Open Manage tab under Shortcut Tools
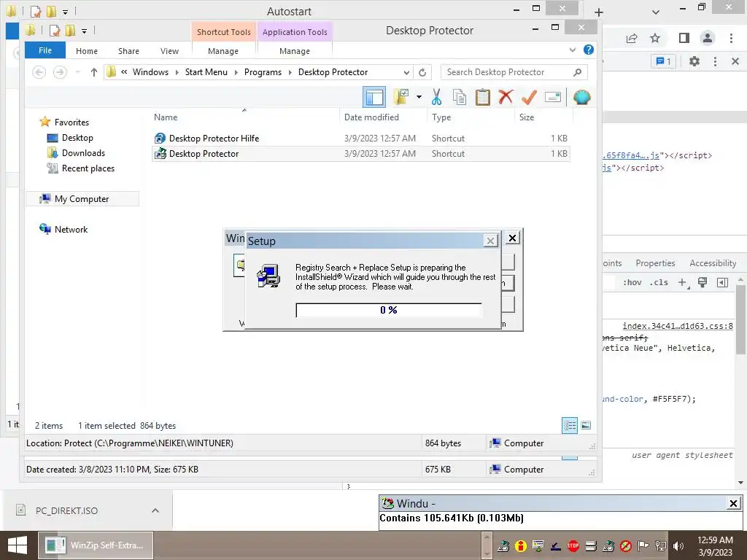 223,51
